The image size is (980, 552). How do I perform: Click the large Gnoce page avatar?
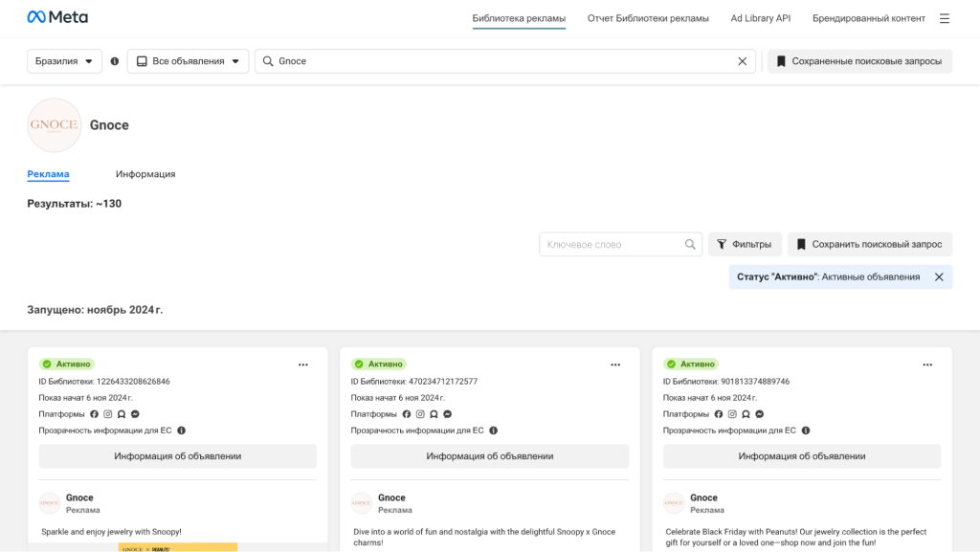(55, 125)
